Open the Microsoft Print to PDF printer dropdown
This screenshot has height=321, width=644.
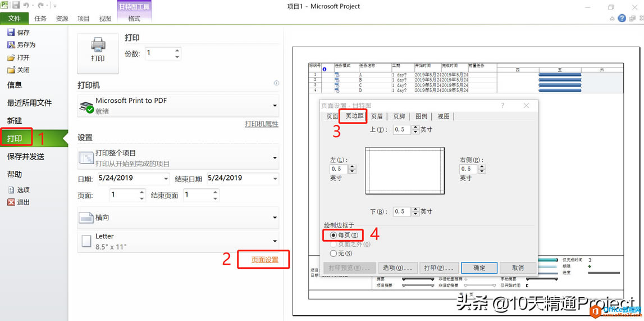point(178,106)
